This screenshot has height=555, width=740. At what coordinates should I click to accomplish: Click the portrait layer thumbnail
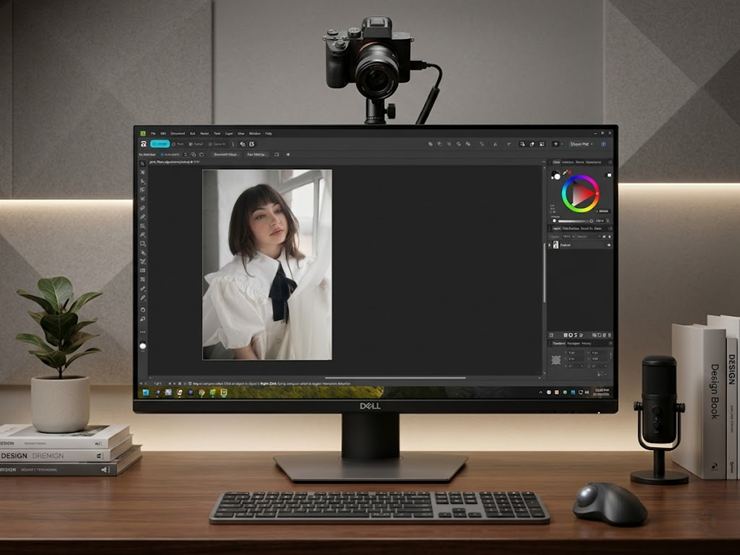coord(556,245)
